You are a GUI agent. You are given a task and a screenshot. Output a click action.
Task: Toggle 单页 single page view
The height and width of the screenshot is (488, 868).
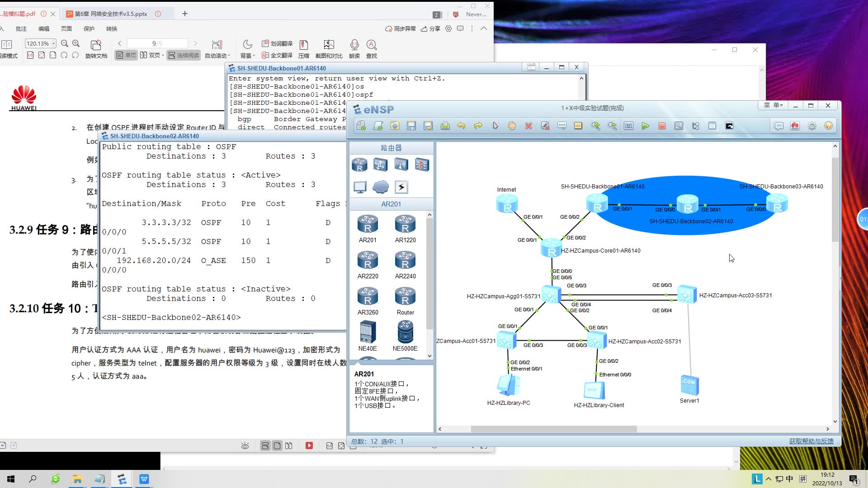coord(126,55)
